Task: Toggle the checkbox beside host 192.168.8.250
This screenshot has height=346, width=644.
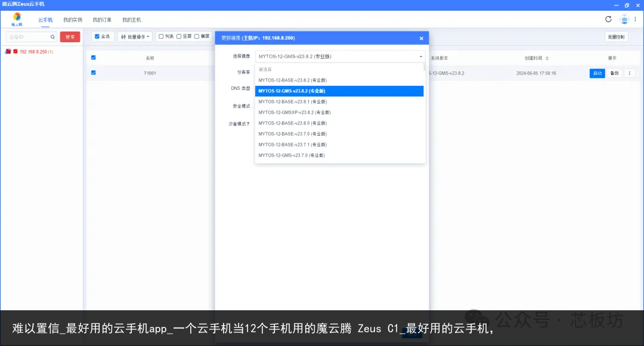Action: coord(15,51)
